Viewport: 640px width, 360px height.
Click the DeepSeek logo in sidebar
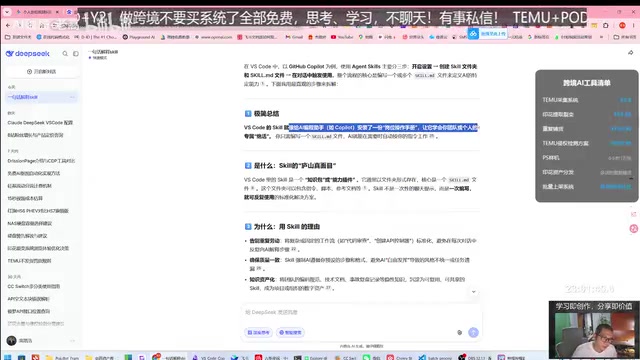[x=28, y=53]
